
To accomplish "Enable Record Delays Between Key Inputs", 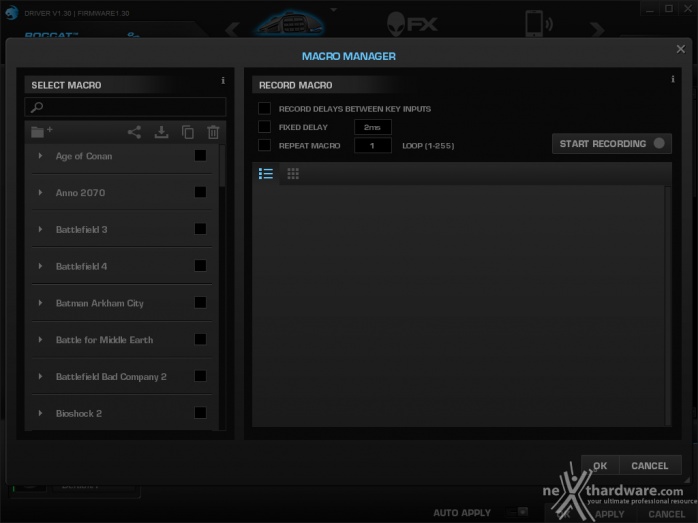I will click(264, 109).
